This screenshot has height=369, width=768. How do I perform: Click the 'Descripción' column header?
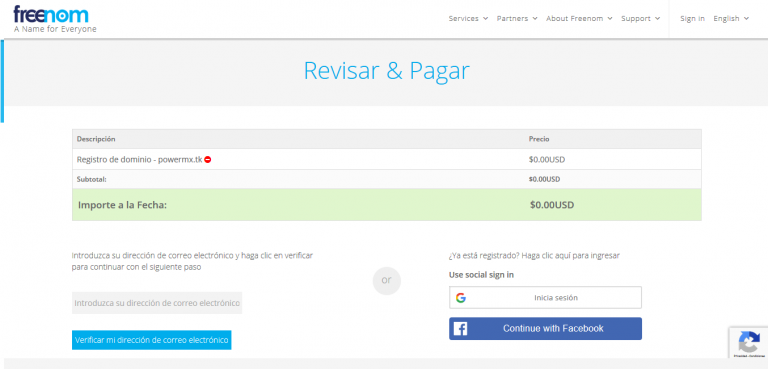(x=96, y=139)
